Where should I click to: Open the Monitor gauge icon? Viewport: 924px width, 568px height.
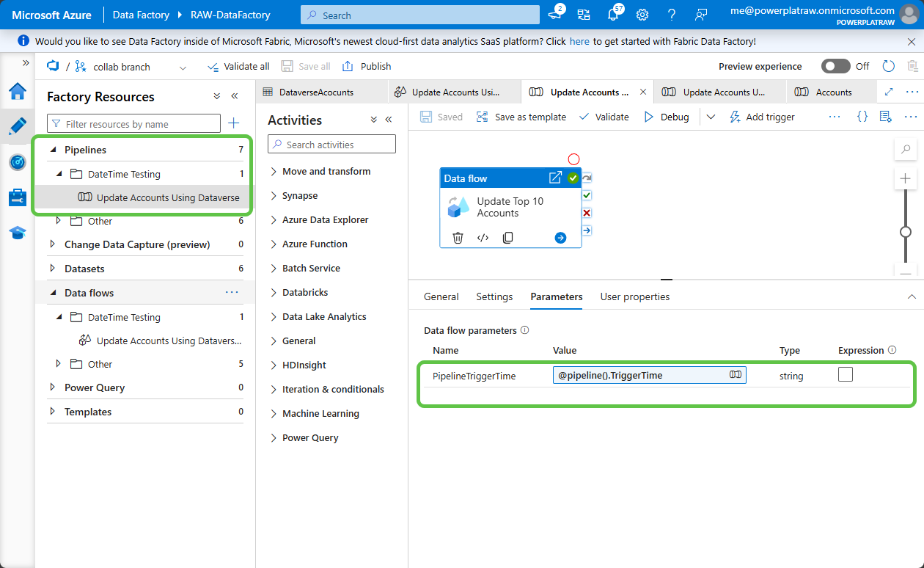18,162
